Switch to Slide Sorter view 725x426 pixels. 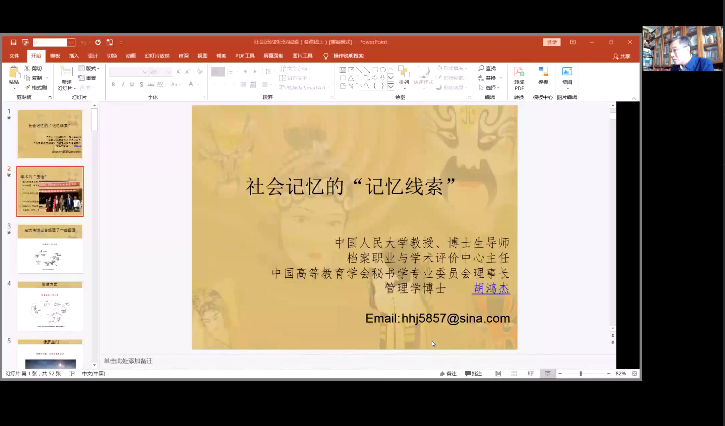click(514, 373)
